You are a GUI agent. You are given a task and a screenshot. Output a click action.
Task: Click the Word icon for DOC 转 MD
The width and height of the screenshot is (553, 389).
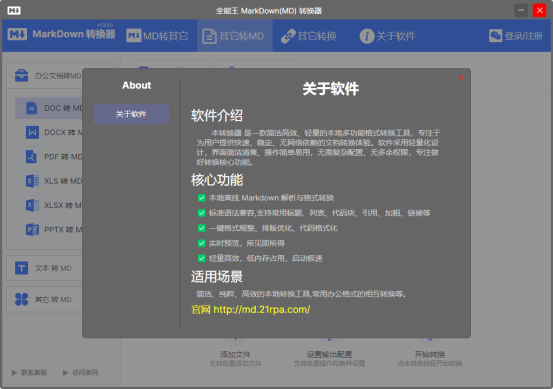tap(32, 108)
